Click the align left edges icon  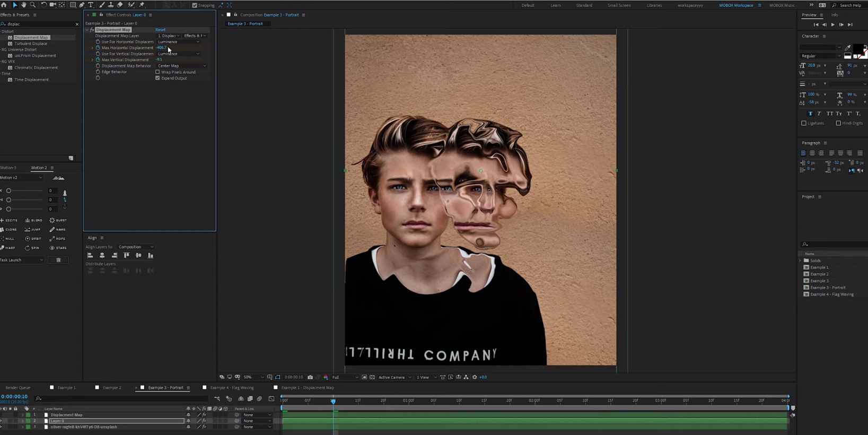90,256
